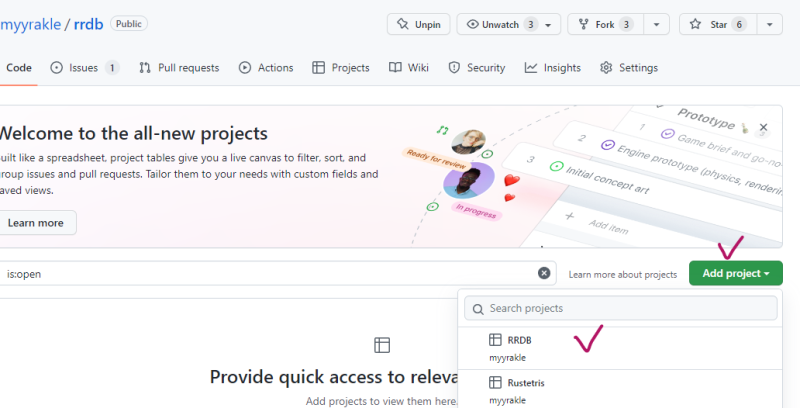The width and height of the screenshot is (800, 408).
Task: Dismiss the welcome projects banner
Action: pos(764,128)
